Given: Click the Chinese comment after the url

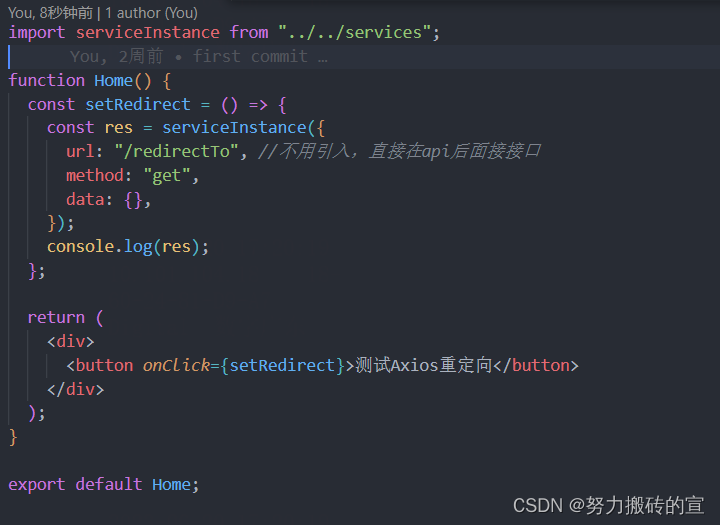Looking at the screenshot, I should tap(400, 151).
